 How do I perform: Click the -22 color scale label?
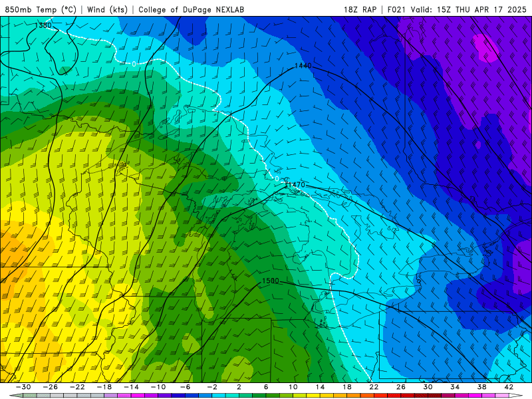[x=77, y=387]
